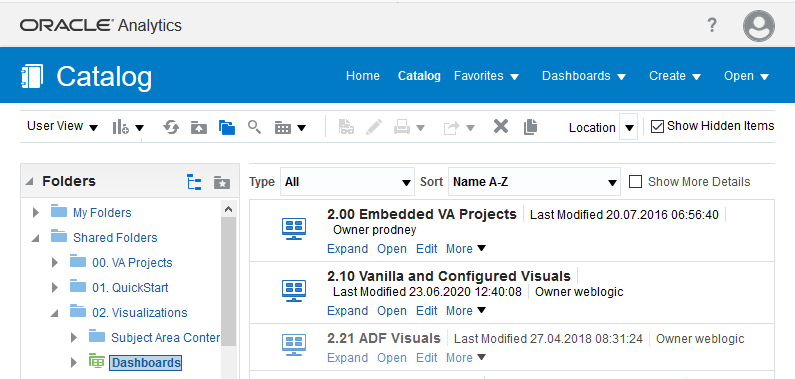Click Edit under 2.10 Vanilla and Configured Visuals
This screenshot has width=795, height=379.
click(x=427, y=311)
